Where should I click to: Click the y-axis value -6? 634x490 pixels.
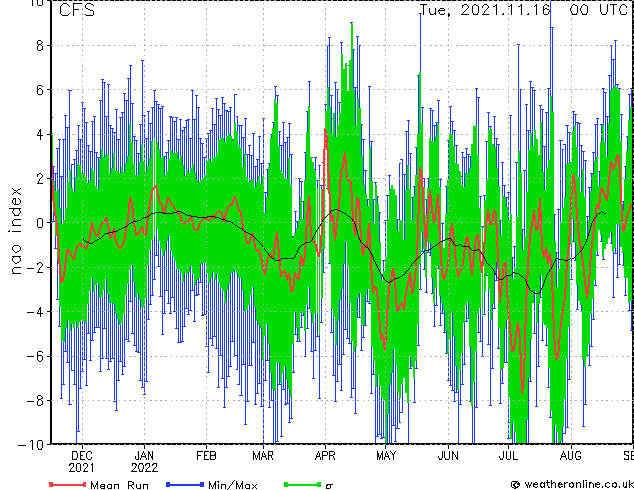click(34, 356)
